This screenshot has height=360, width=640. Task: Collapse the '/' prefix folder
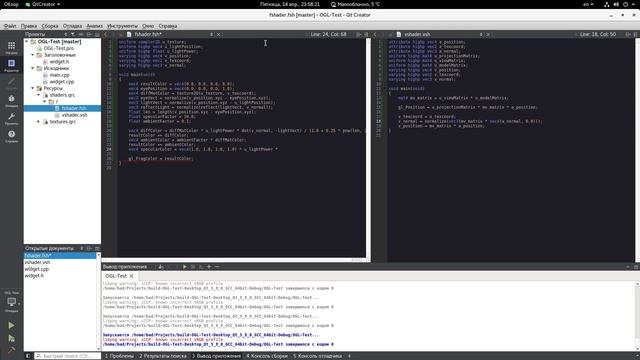coord(44,101)
